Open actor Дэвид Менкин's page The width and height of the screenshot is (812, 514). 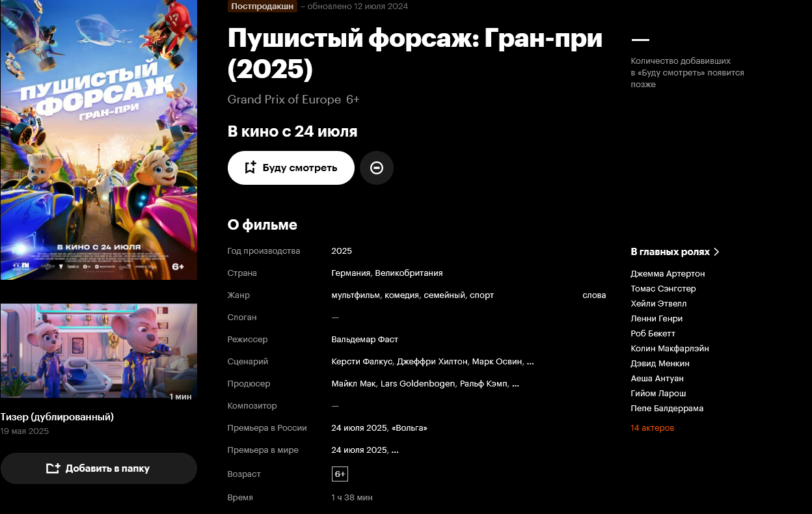click(660, 364)
